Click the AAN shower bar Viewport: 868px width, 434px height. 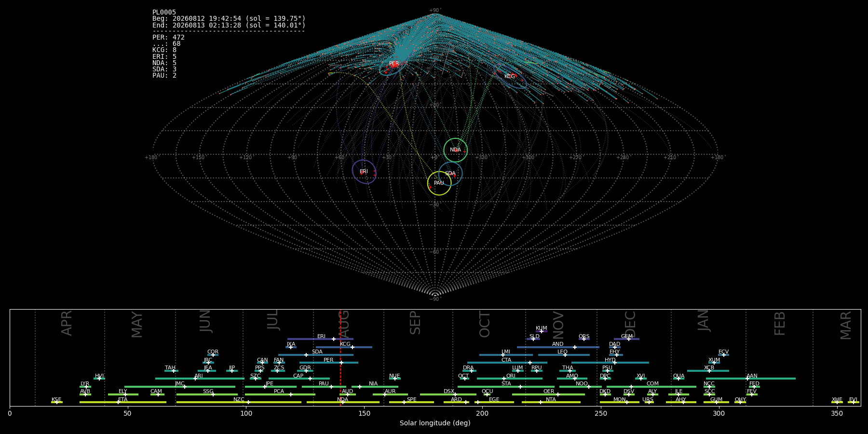[x=750, y=379]
